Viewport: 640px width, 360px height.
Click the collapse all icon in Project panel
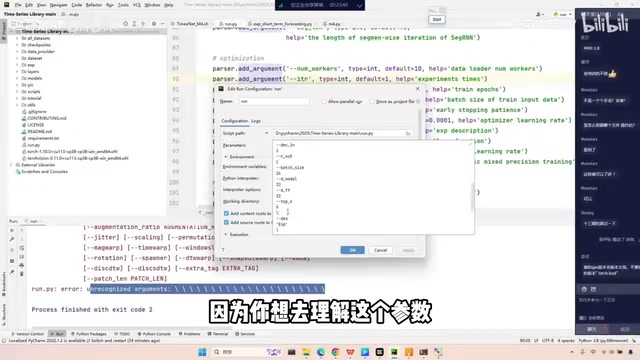[x=143, y=24]
